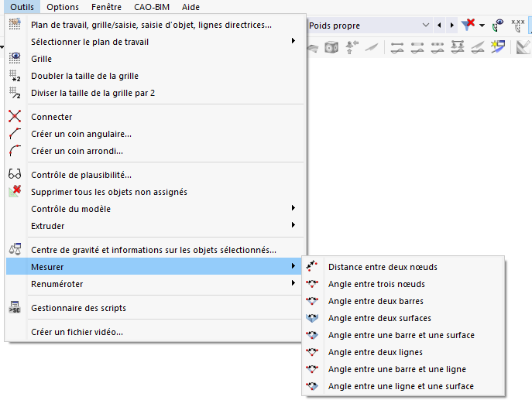The width and height of the screenshot is (532, 400).
Task: Select Angle entre deux barres
Action: (x=376, y=301)
